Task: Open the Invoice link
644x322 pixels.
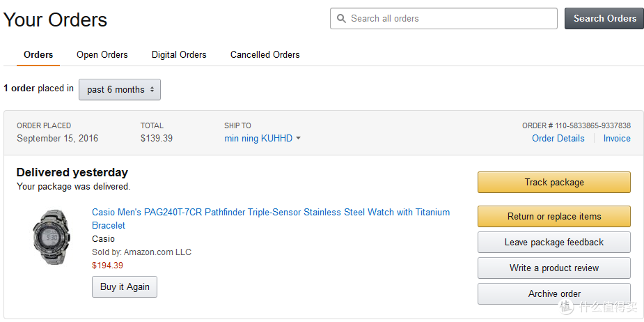Action: (617, 138)
